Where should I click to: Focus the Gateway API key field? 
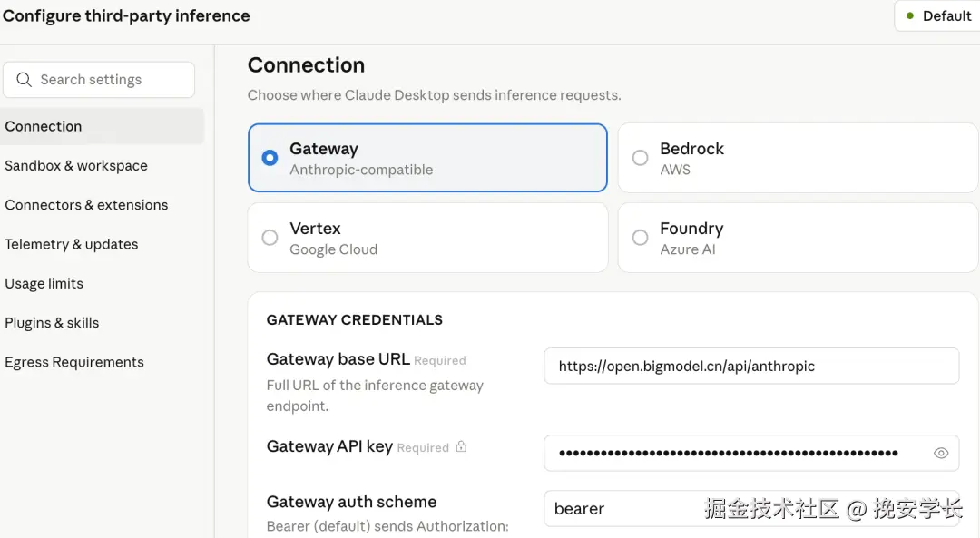[x=729, y=453]
